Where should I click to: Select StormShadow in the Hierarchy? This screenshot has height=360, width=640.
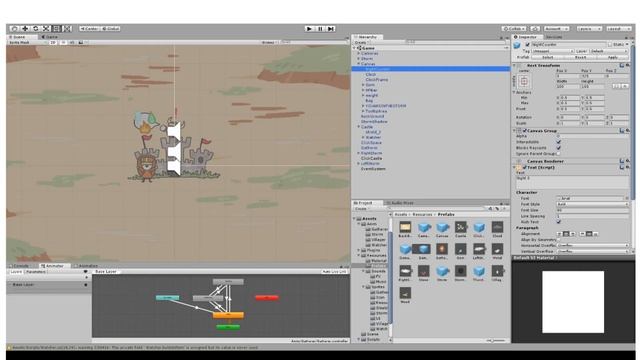(374, 122)
